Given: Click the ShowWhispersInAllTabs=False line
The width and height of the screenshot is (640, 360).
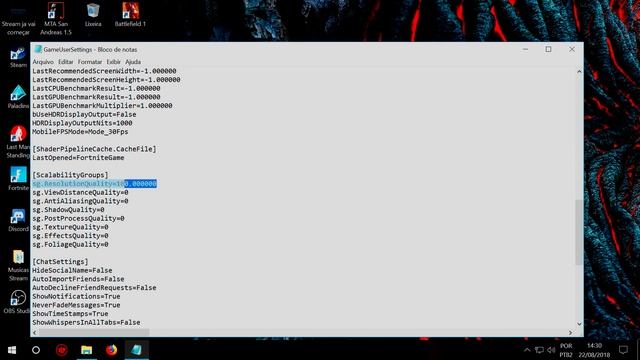Looking at the screenshot, I should [86, 322].
